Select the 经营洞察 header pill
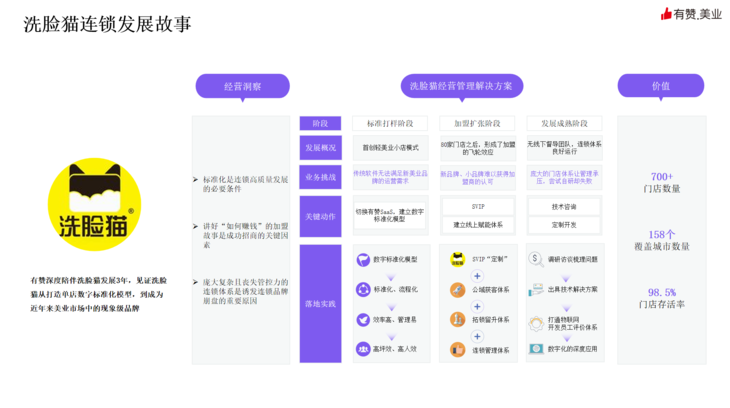The image size is (730, 408). tap(235, 87)
